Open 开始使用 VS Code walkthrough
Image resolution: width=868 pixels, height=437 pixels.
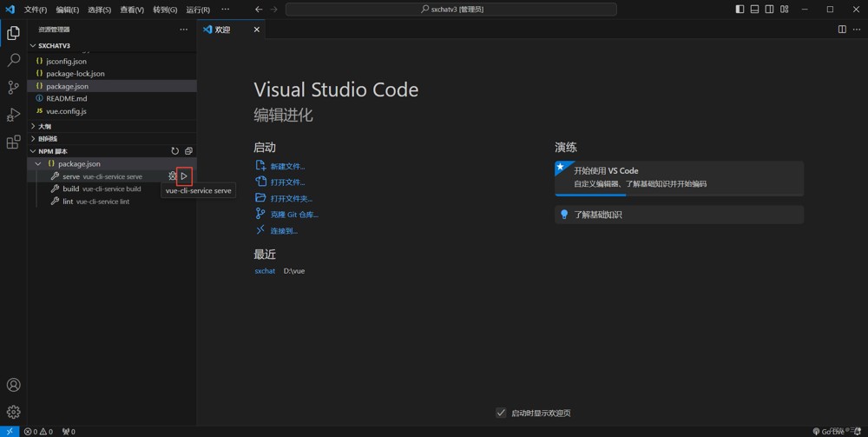tap(680, 178)
